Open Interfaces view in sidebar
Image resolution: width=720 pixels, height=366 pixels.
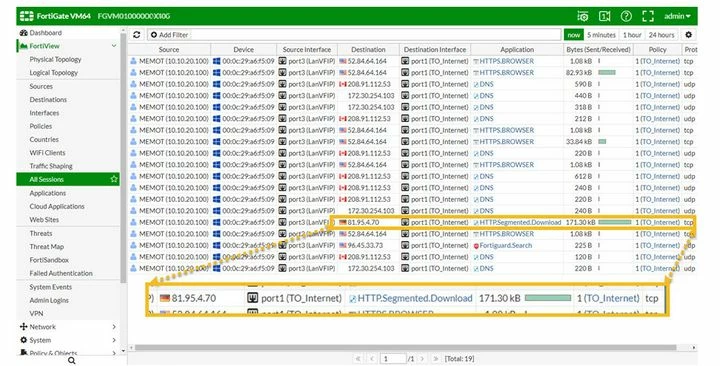(x=44, y=113)
